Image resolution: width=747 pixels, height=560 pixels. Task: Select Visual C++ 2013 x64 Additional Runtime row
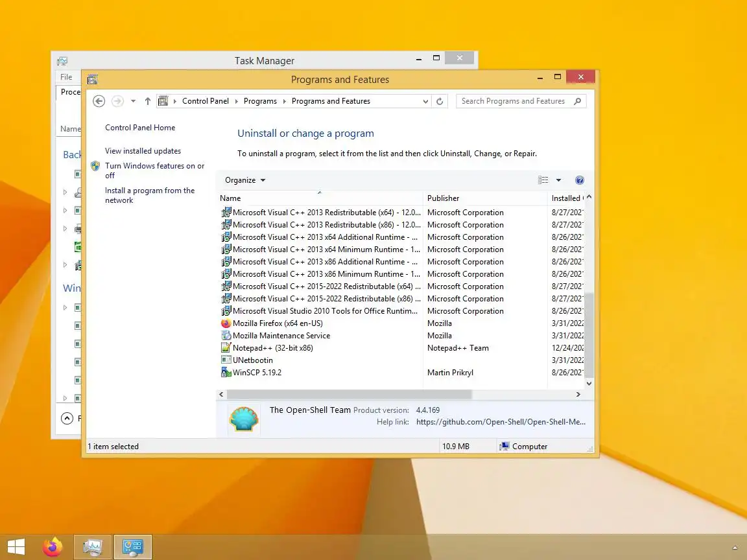point(401,237)
